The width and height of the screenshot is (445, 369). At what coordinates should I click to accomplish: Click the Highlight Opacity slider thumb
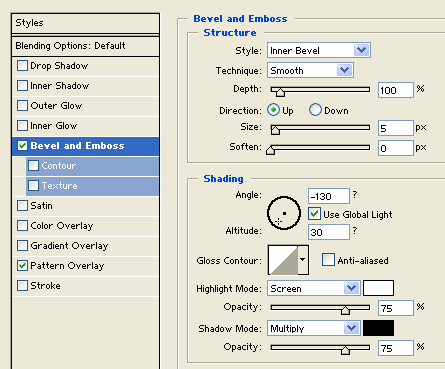coord(345,310)
